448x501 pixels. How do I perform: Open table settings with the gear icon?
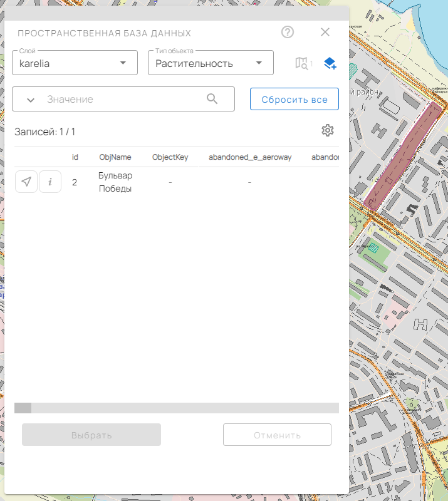tap(327, 130)
